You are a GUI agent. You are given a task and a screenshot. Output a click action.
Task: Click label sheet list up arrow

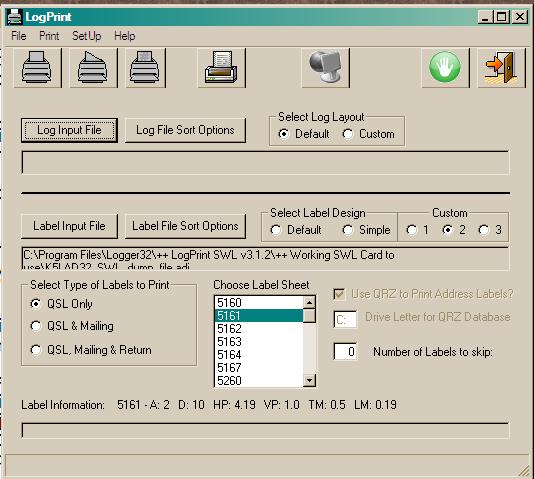click(x=309, y=302)
